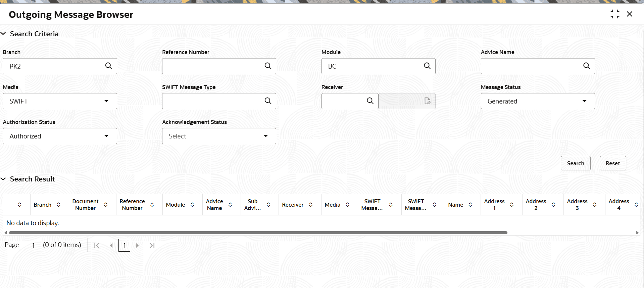
Task: Click the Branch field search icon
Action: point(108,66)
